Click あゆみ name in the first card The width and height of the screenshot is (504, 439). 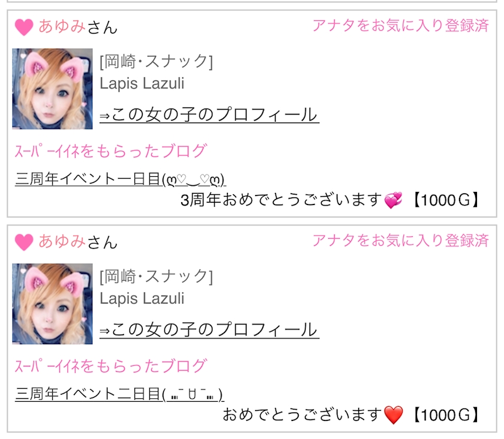click(x=62, y=26)
